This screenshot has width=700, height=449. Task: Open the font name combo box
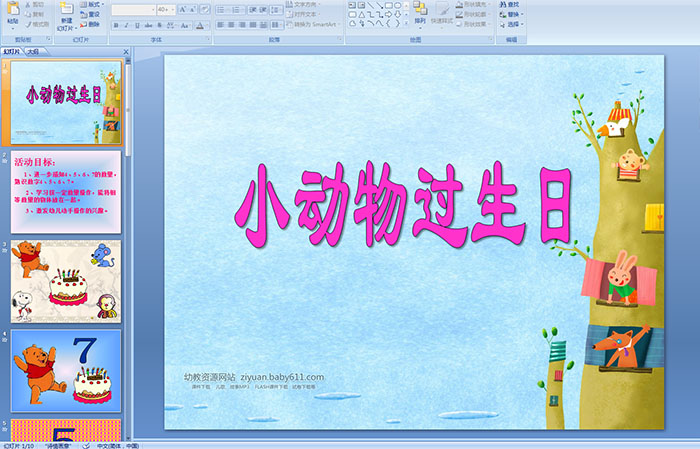133,9
